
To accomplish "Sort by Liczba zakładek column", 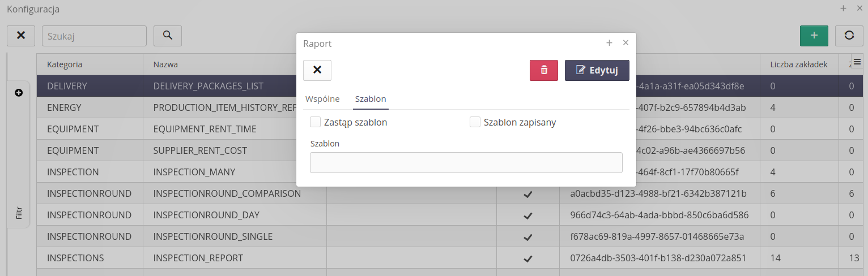I will tap(798, 64).
